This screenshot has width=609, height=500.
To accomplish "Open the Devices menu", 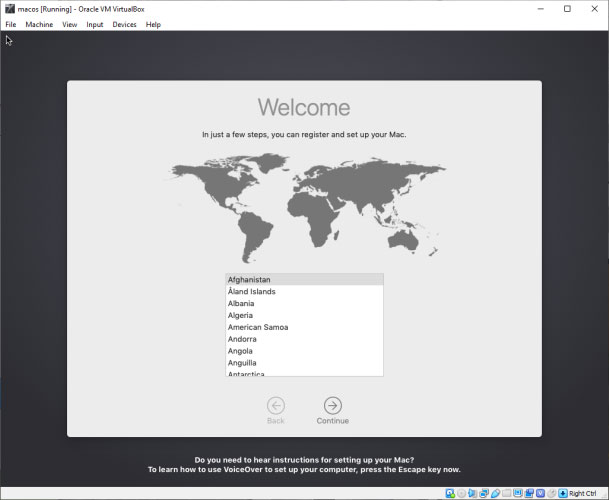I will [x=124, y=24].
